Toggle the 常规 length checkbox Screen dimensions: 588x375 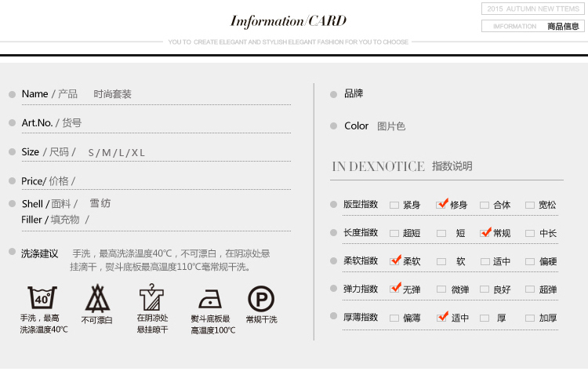[x=485, y=233]
